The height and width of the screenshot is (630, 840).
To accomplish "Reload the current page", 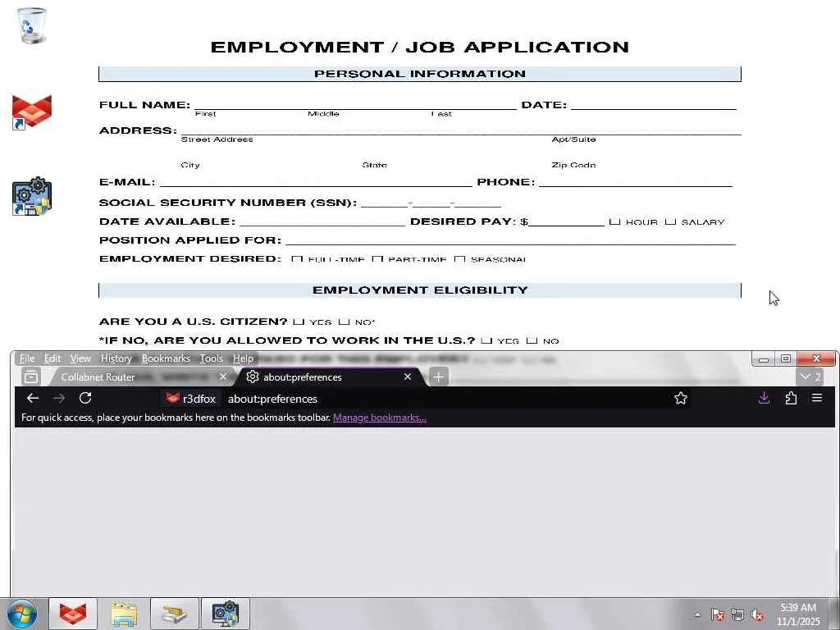I will coord(85,398).
